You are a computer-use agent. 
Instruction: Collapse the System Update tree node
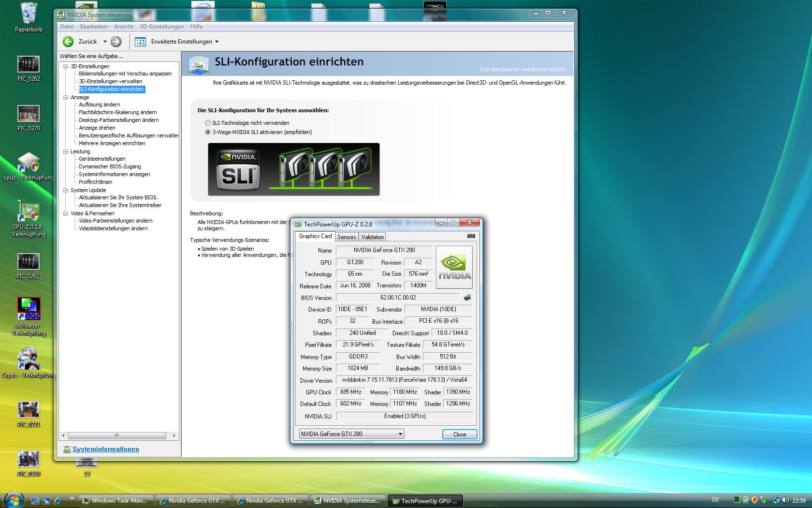[x=66, y=190]
